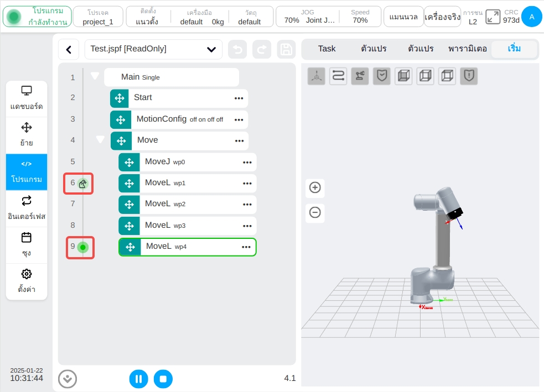Switch to manual (แมนนวล) mode
Screen dimensions: 544x392
point(403,17)
